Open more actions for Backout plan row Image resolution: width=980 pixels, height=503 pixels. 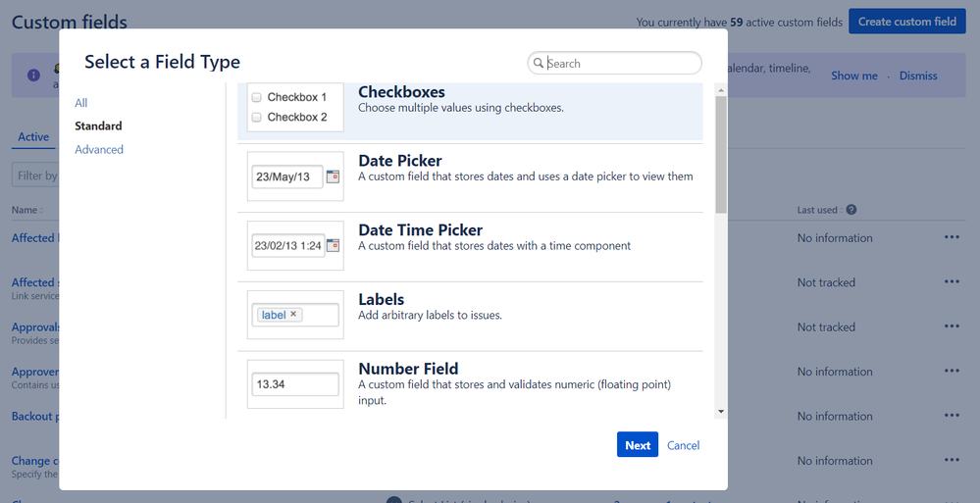952,416
